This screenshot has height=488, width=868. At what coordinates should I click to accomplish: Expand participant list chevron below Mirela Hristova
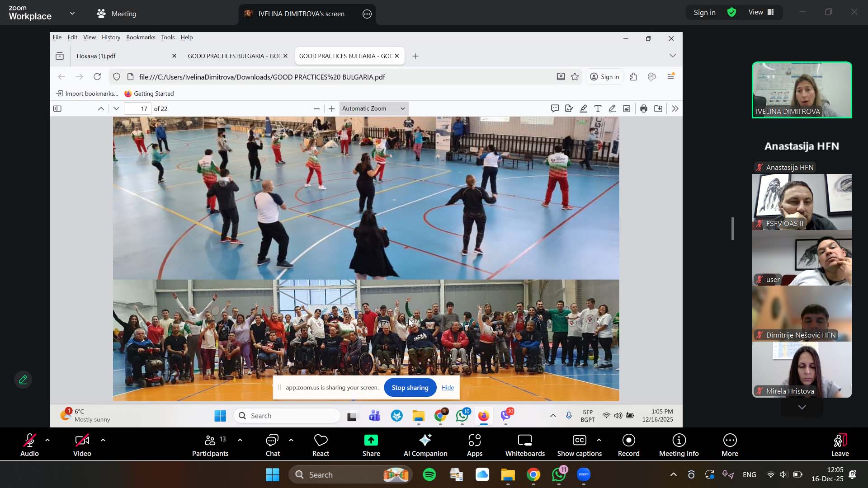pyautogui.click(x=802, y=407)
